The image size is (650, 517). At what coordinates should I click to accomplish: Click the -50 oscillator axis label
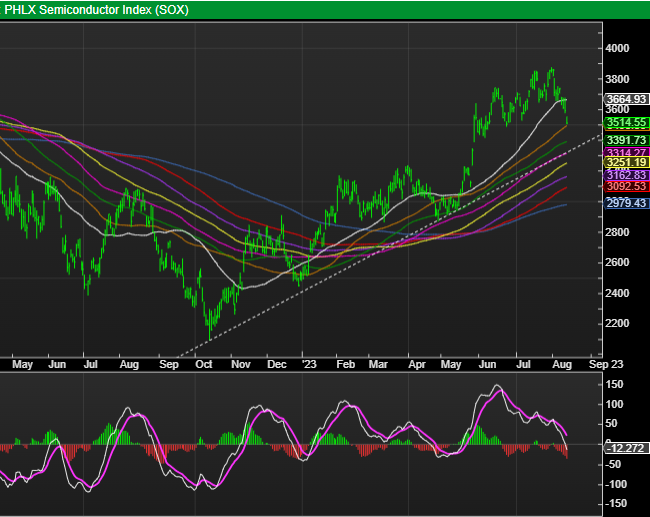click(x=613, y=464)
